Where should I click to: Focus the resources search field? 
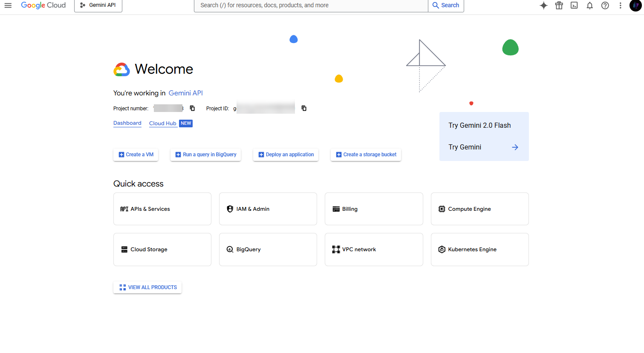pos(311,5)
